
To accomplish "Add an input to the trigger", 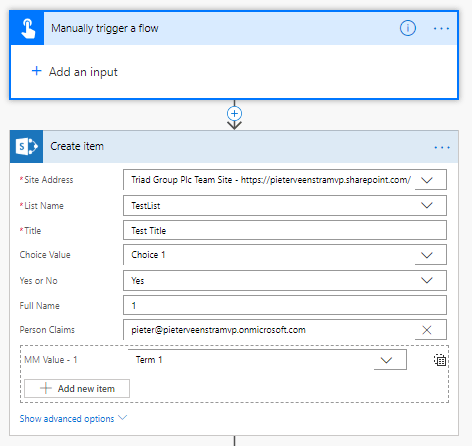I will tap(75, 72).
